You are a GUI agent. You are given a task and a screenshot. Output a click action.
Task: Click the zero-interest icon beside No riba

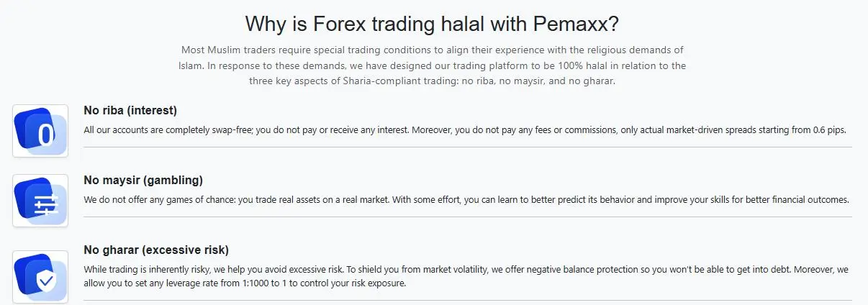click(40, 131)
